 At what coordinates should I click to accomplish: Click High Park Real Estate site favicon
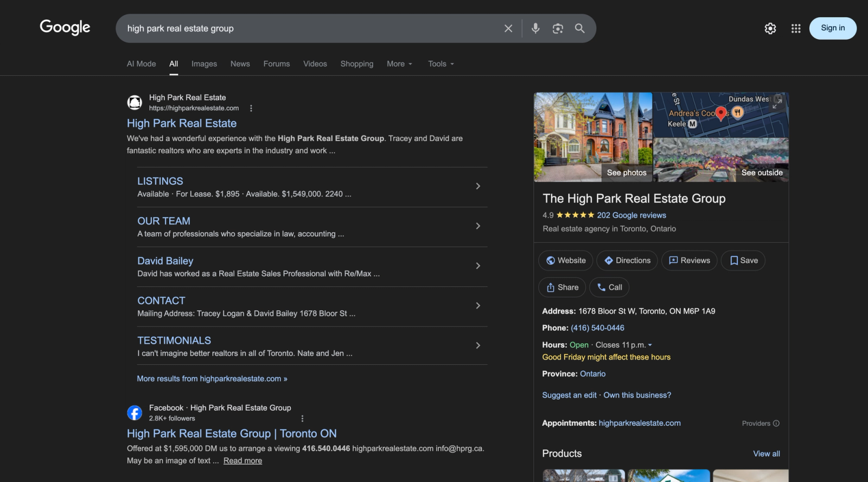(135, 102)
